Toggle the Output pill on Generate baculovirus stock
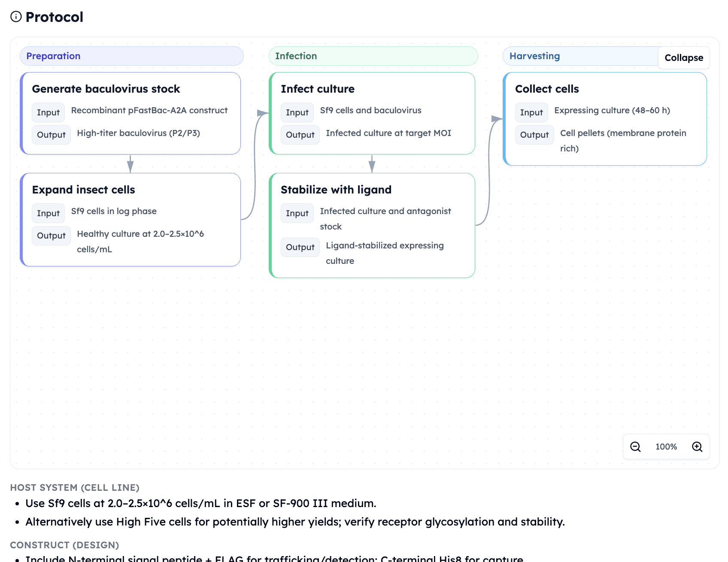728x562 pixels. pos(51,135)
